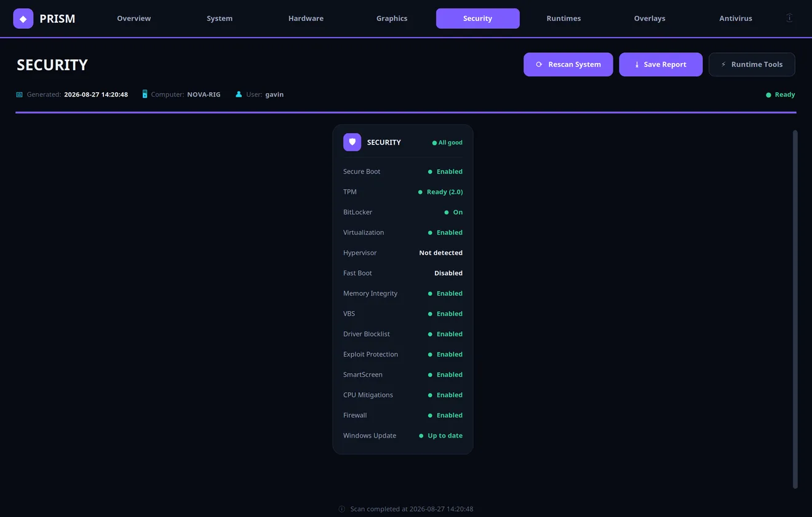This screenshot has width=812, height=517.
Task: Click the Exploit Protection row label
Action: tap(370, 355)
